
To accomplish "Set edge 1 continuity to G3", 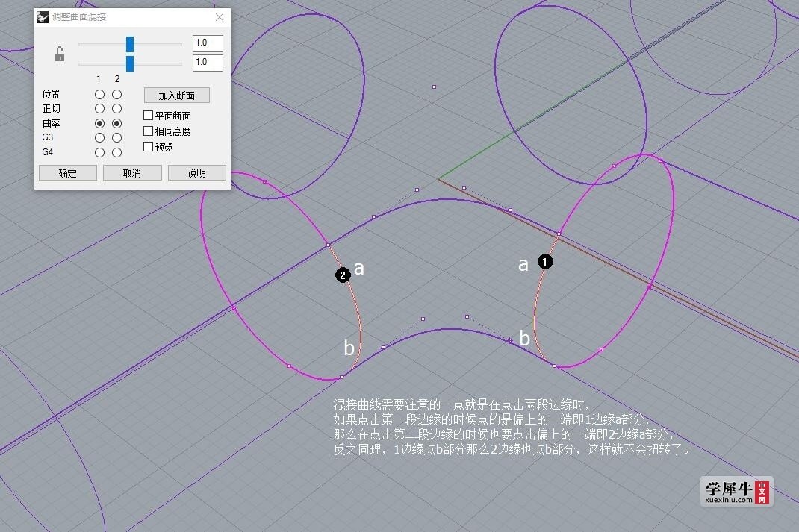I will [x=99, y=137].
